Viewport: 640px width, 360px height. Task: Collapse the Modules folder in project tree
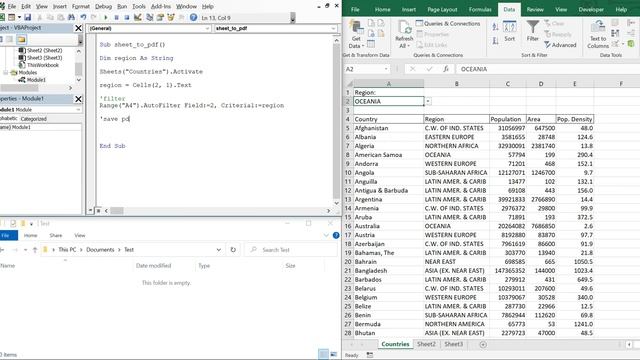[x=5, y=72]
